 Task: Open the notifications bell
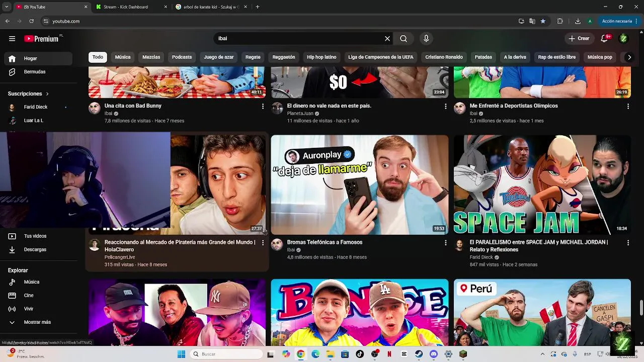point(605,38)
